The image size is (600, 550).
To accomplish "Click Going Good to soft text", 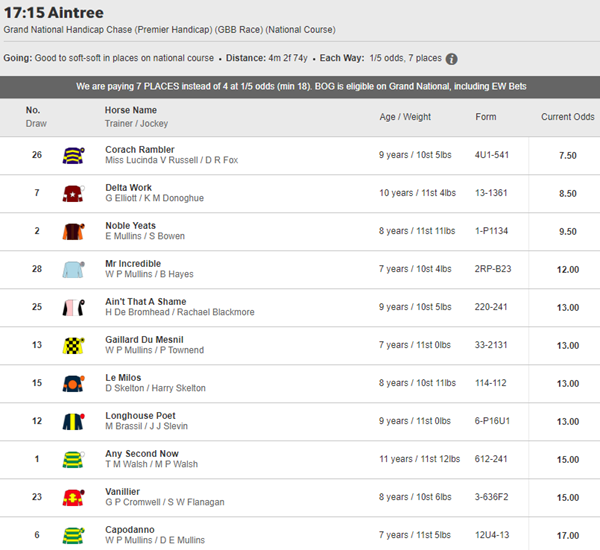I will pos(109,58).
